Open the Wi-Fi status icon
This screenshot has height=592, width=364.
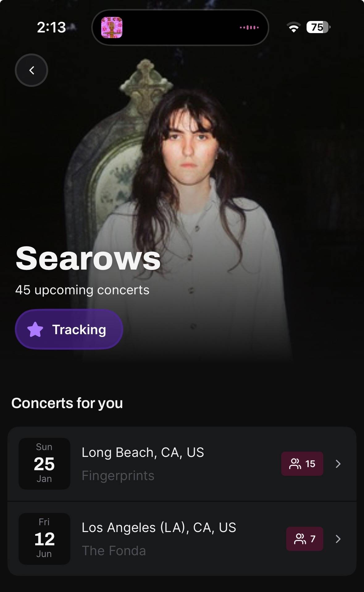point(294,27)
